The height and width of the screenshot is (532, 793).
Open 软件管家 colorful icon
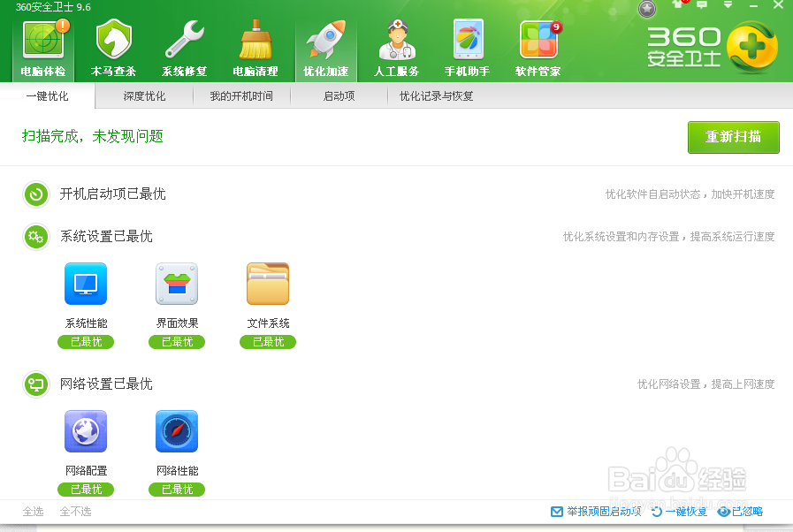pos(539,39)
